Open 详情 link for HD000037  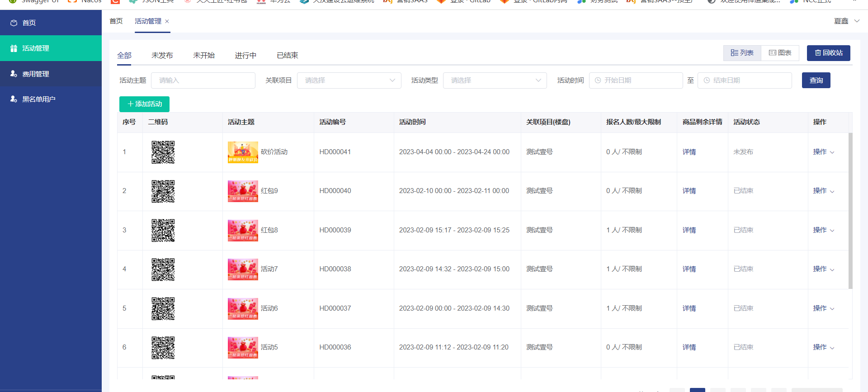pos(689,308)
